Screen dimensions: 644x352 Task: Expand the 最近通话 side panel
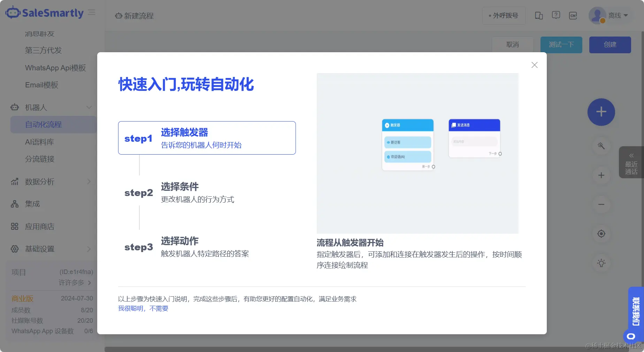coord(631,162)
